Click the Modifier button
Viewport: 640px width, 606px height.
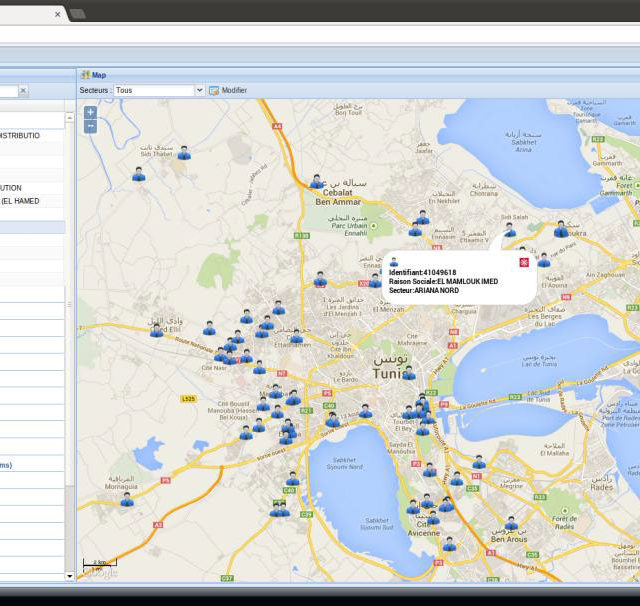point(228,90)
